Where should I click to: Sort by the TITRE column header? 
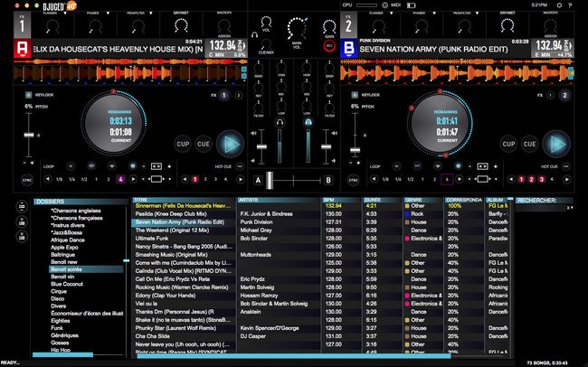coord(184,200)
